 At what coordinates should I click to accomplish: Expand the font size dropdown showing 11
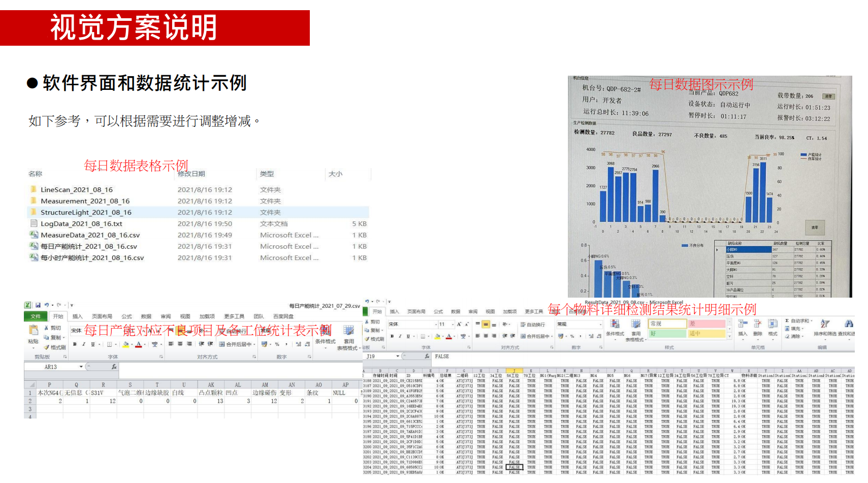[x=453, y=324]
